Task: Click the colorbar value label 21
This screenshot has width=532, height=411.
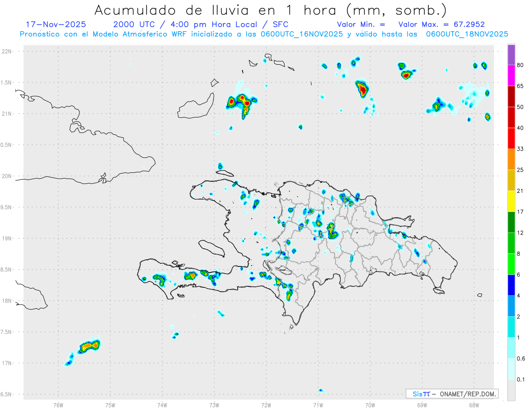Action: (520, 191)
